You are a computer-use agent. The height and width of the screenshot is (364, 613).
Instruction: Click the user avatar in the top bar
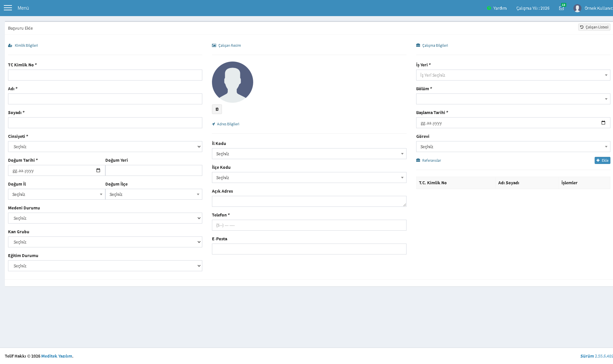coord(577,8)
